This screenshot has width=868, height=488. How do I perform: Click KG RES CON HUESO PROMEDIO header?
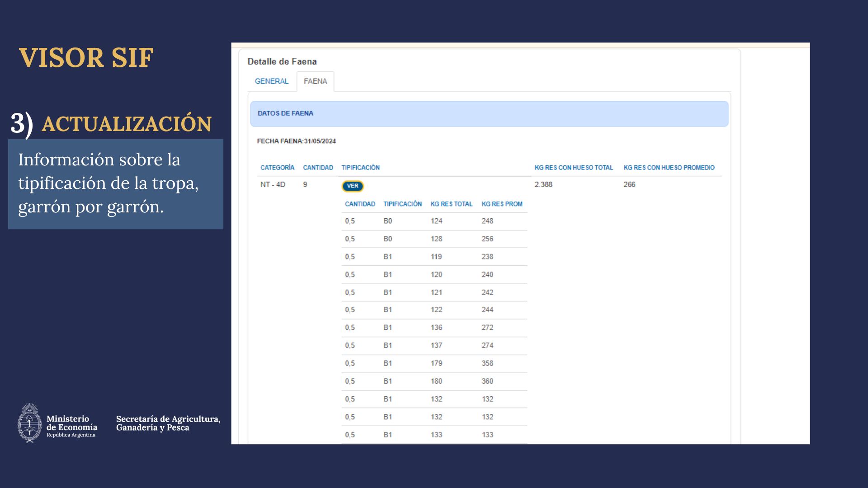[x=669, y=168]
